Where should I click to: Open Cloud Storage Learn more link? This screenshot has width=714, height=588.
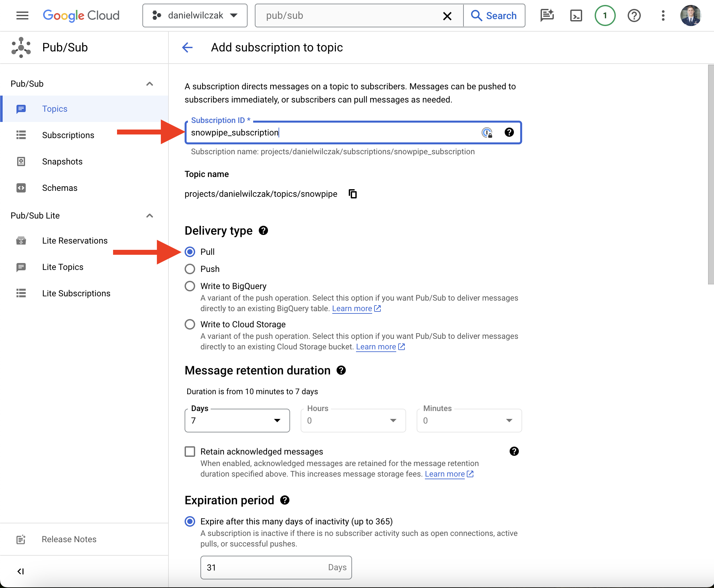pos(380,347)
